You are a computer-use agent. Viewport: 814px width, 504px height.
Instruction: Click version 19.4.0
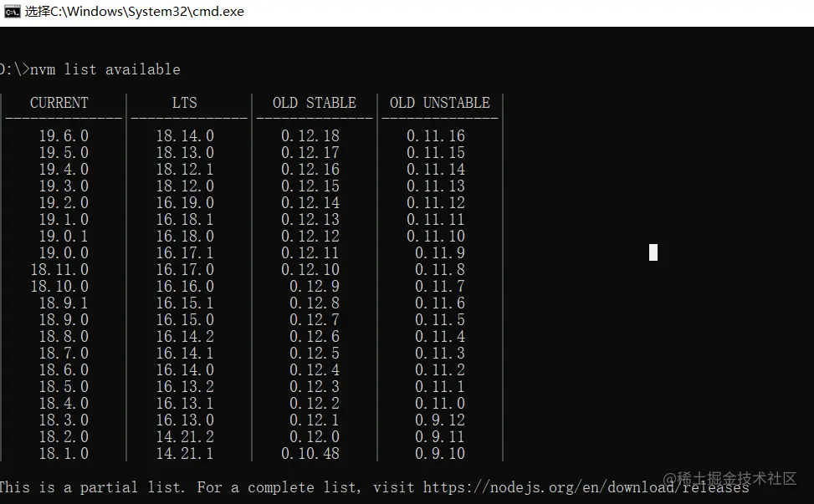[x=64, y=169]
